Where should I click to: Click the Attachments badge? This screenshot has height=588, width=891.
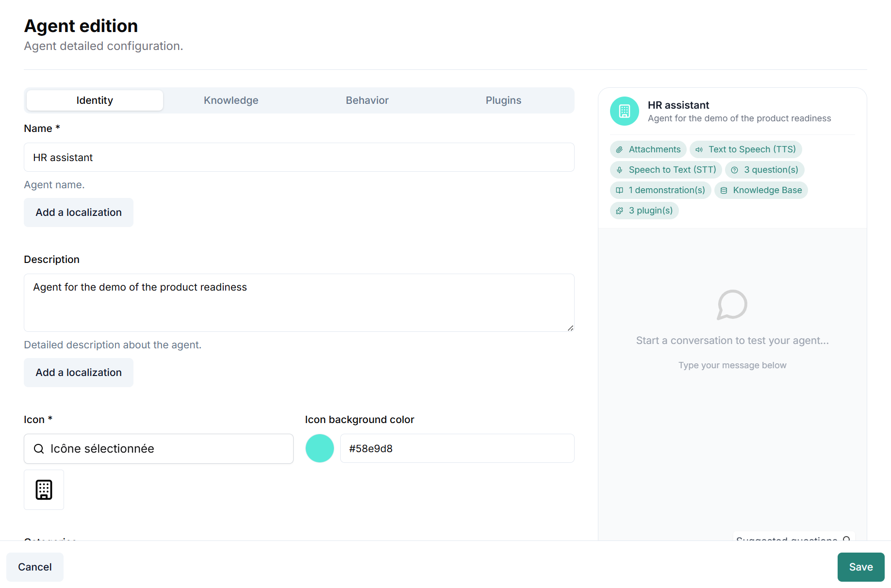pos(648,149)
